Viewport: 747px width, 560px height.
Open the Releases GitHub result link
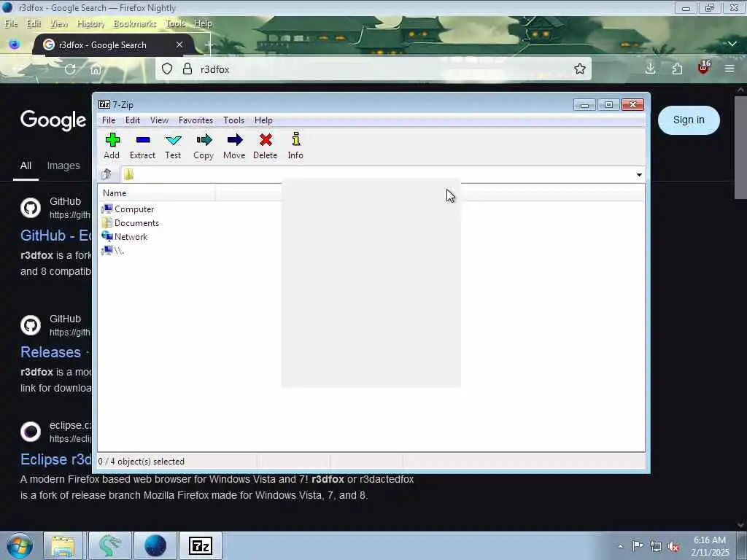point(50,352)
